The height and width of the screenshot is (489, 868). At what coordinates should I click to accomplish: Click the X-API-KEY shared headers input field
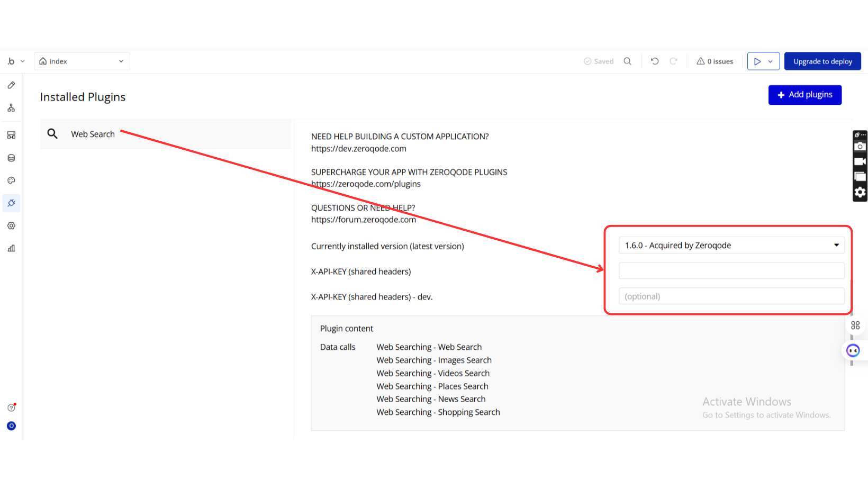tap(731, 270)
